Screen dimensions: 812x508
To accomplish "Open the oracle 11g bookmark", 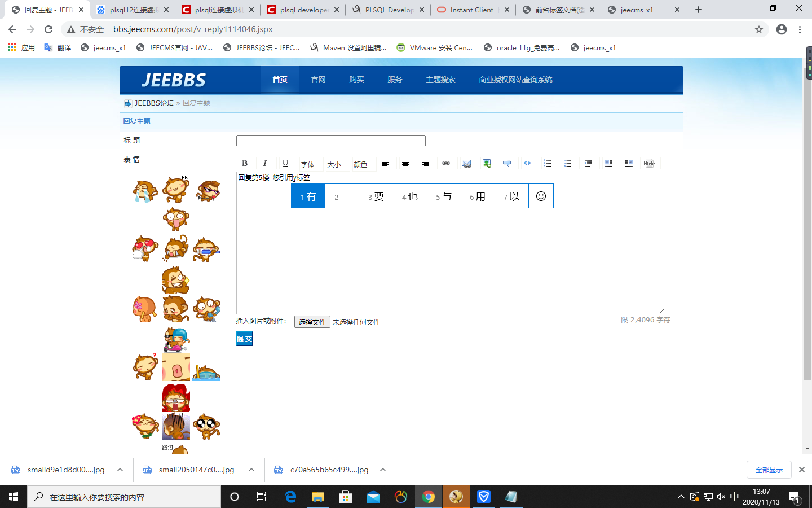I will 522,47.
